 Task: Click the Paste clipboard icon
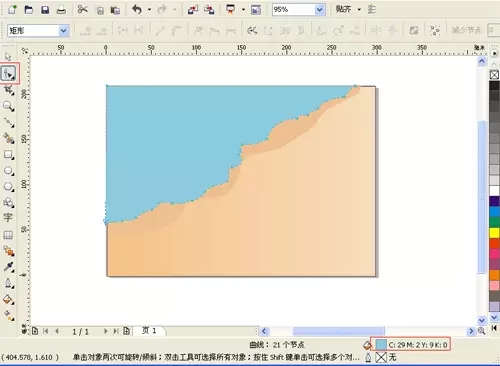click(x=115, y=10)
